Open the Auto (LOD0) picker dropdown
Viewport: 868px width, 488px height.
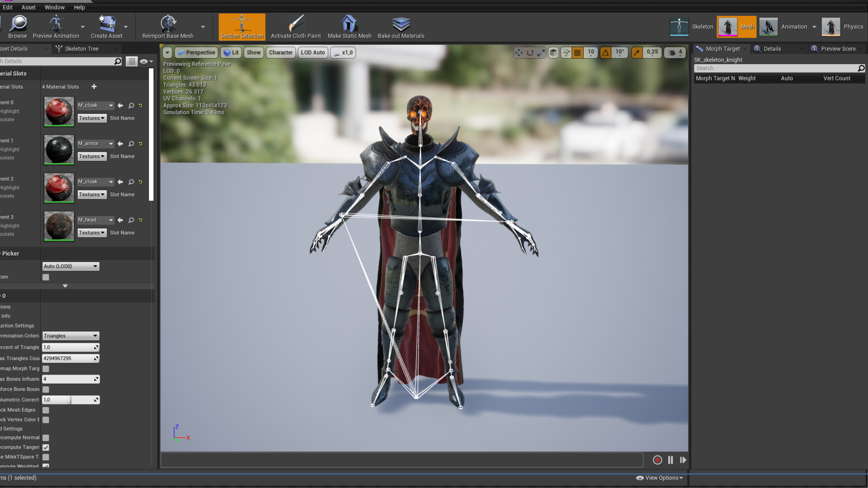pyautogui.click(x=70, y=266)
